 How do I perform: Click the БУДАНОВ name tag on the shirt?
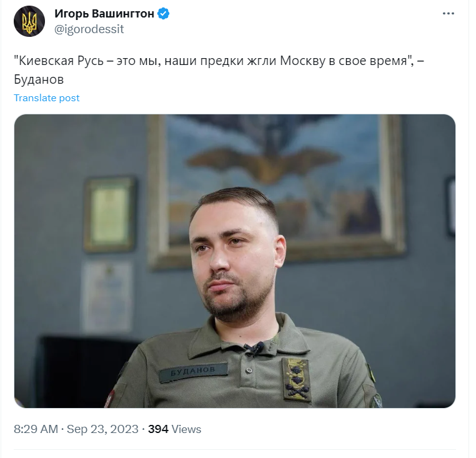coord(193,372)
